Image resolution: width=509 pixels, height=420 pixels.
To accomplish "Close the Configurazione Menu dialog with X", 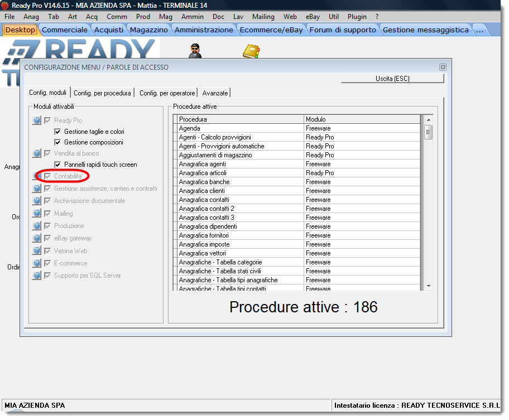I will (443, 67).
